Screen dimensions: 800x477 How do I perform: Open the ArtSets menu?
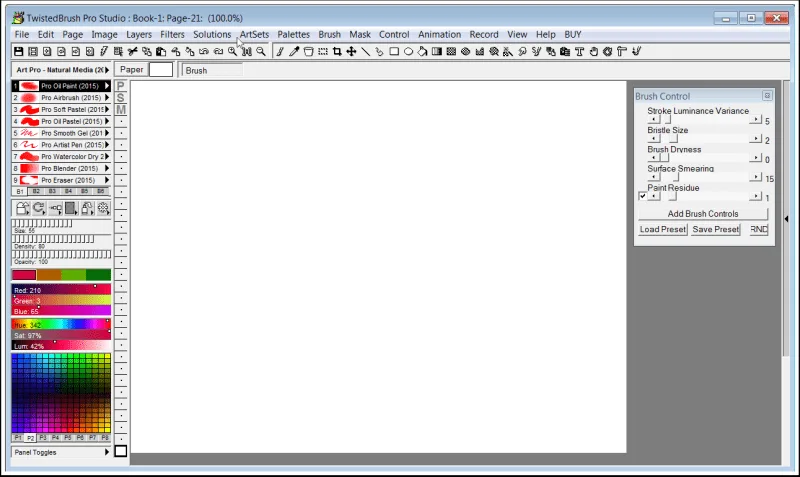(x=254, y=34)
